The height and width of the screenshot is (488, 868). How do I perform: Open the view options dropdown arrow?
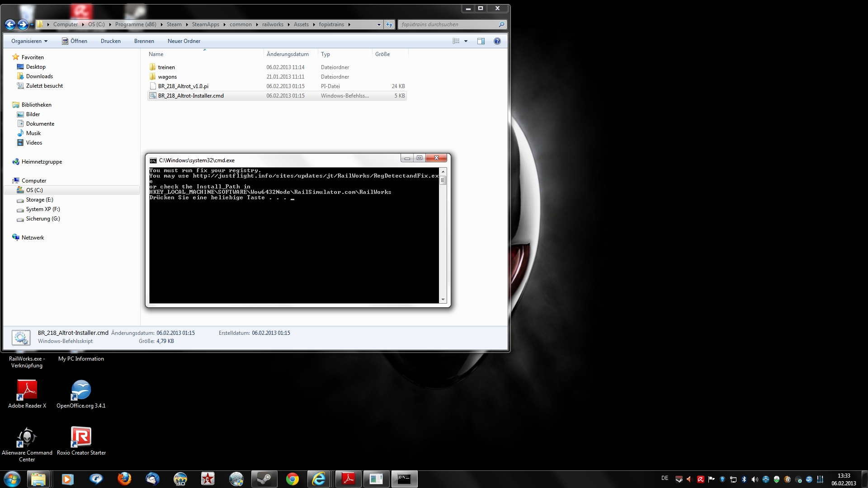point(466,41)
